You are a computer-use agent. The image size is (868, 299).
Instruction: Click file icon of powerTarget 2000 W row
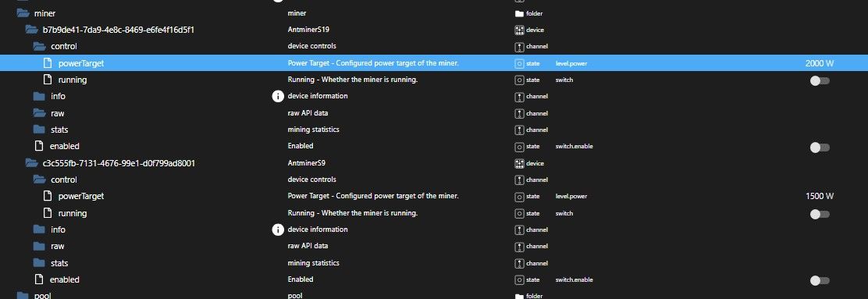tap(48, 63)
